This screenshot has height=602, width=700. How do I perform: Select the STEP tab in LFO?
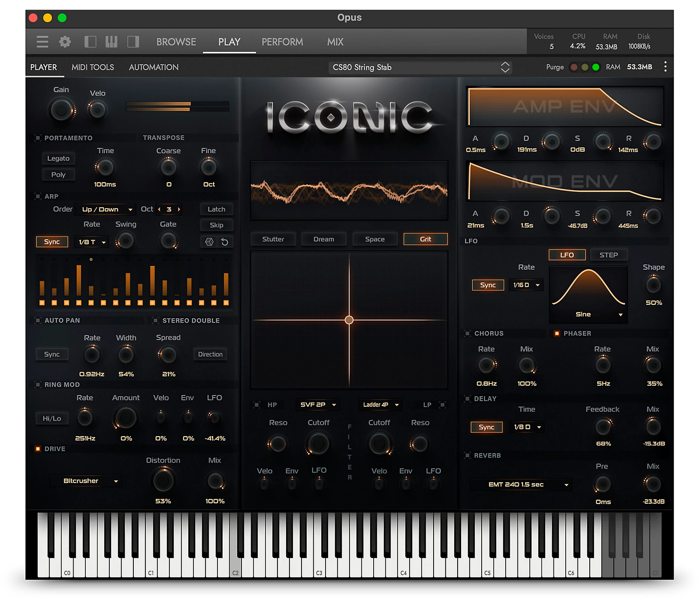coord(609,255)
